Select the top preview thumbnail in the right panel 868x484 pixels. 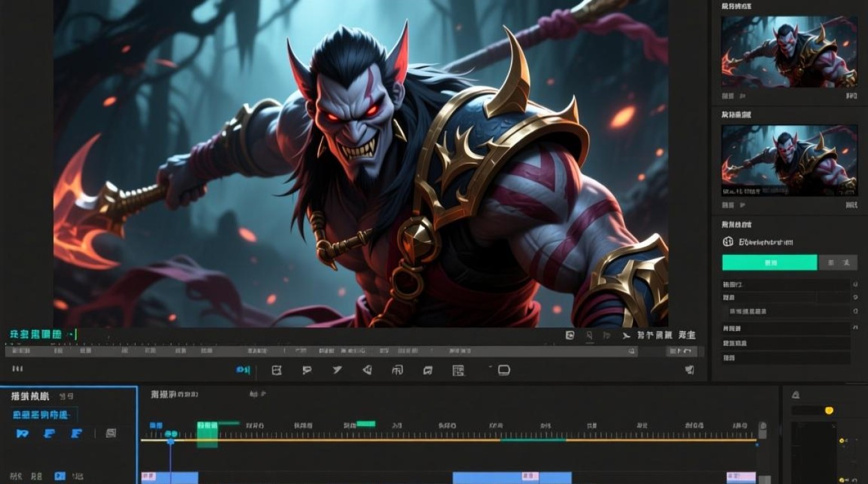tap(789, 52)
